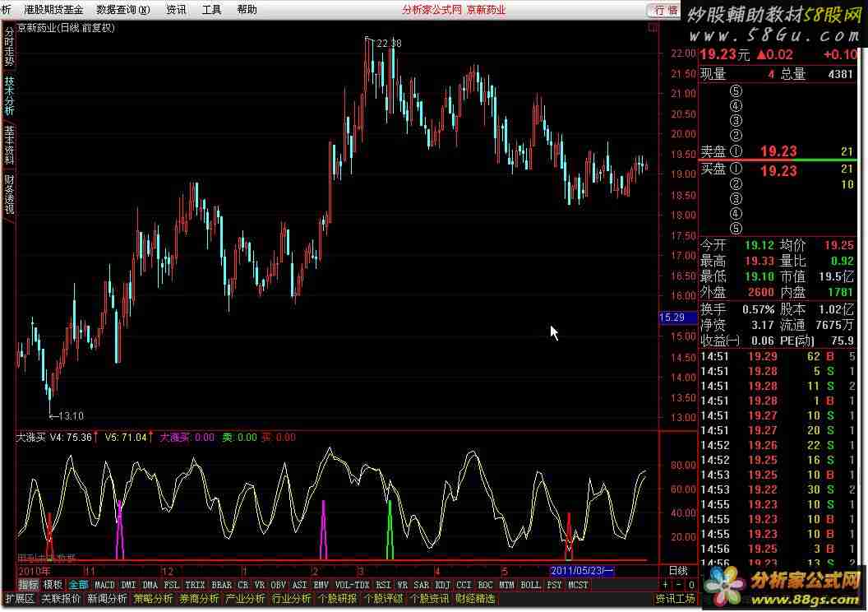Click the 行情 button at top right
The image size is (868, 612).
tap(665, 10)
